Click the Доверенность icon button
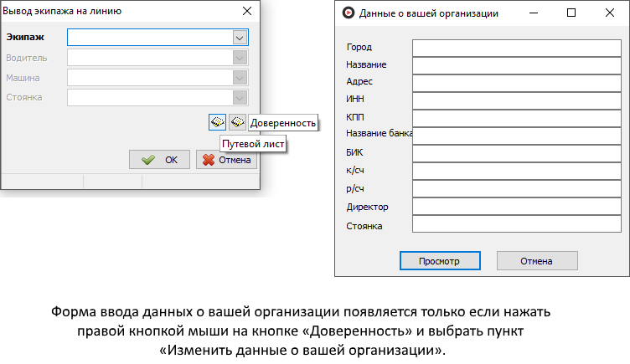This screenshot has height=364, width=630. tap(237, 122)
